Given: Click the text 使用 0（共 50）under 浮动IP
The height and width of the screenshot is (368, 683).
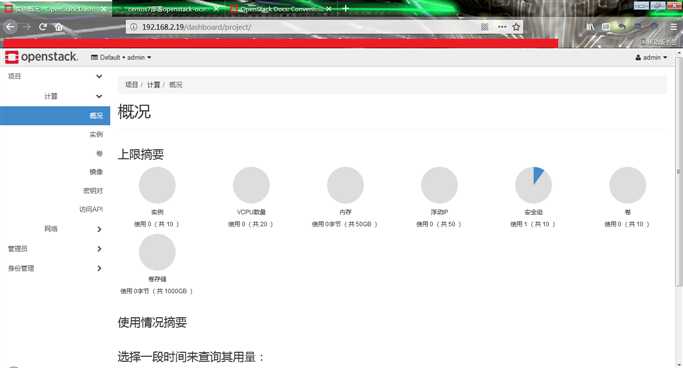Looking at the screenshot, I should coord(439,224).
